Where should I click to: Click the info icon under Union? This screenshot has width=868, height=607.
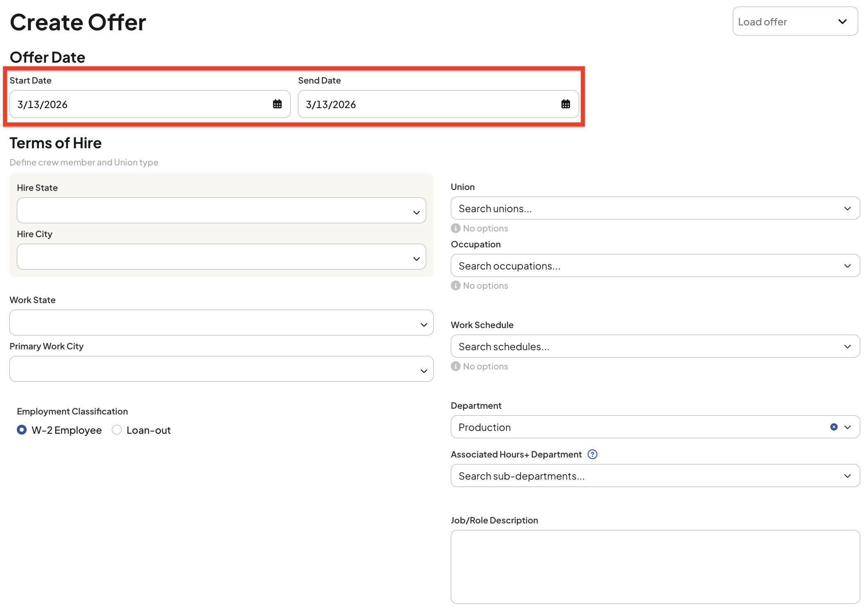point(455,228)
